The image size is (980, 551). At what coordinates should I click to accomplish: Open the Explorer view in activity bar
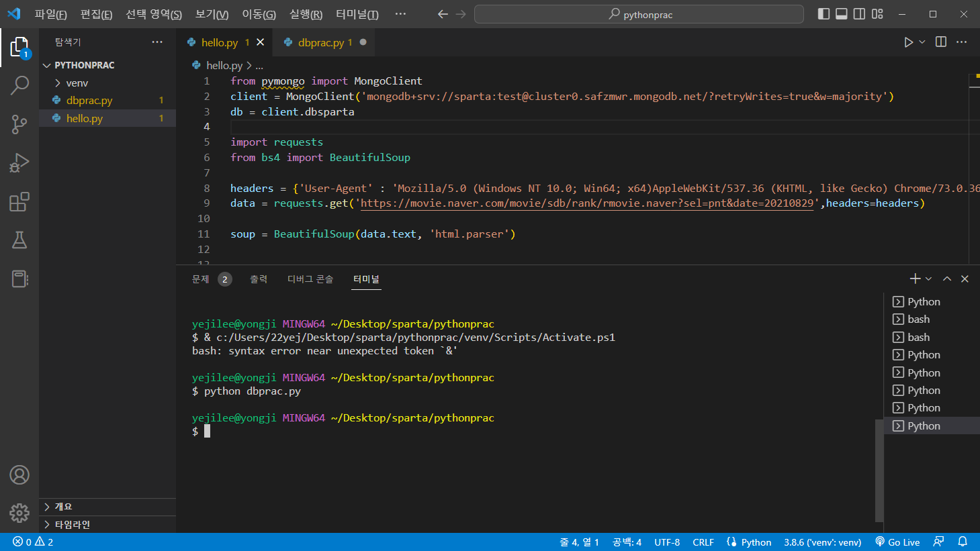19,48
